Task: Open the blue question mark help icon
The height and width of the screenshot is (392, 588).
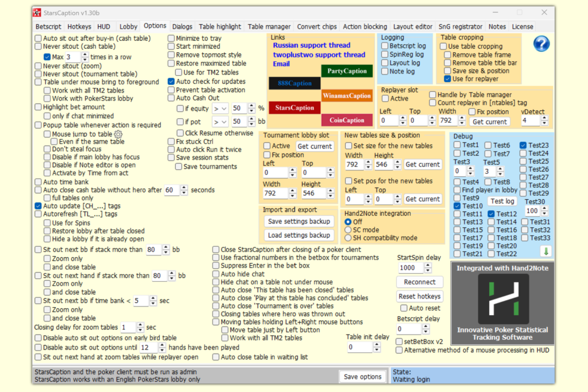Action: 541,44
